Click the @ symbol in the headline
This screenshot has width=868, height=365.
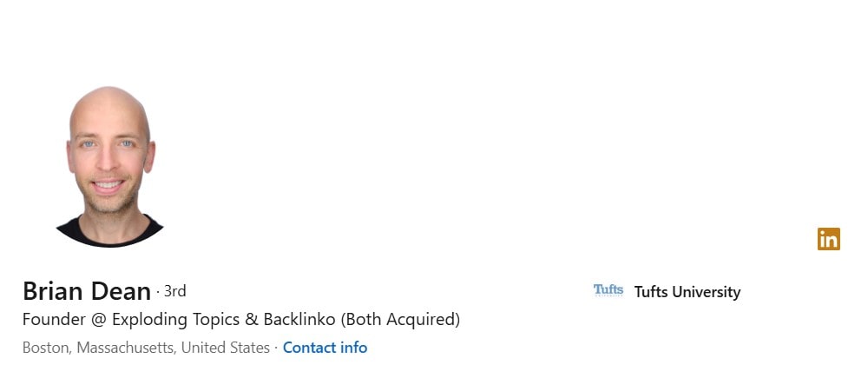point(98,320)
